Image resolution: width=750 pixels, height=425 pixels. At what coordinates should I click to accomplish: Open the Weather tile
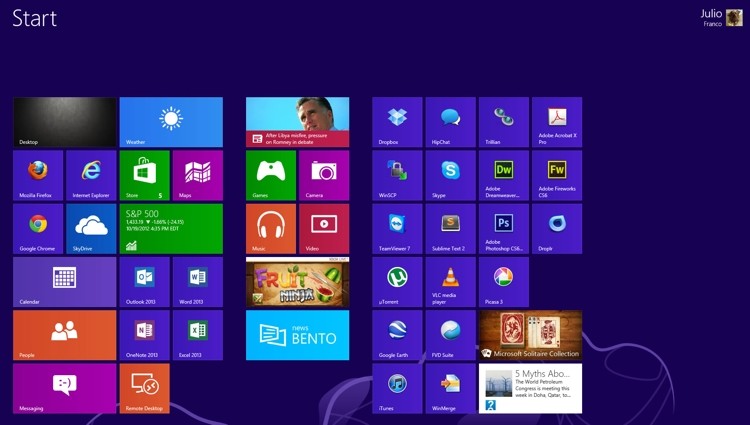pyautogui.click(x=171, y=122)
